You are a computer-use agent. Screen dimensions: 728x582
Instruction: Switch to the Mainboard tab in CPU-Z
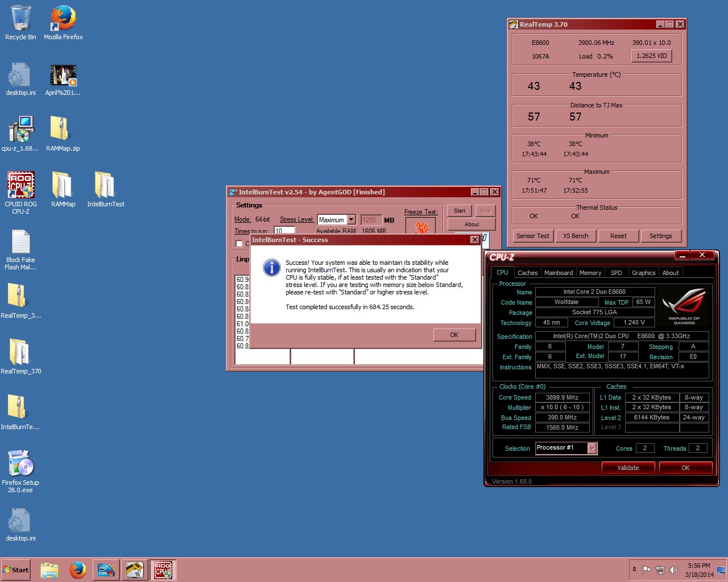tap(559, 273)
